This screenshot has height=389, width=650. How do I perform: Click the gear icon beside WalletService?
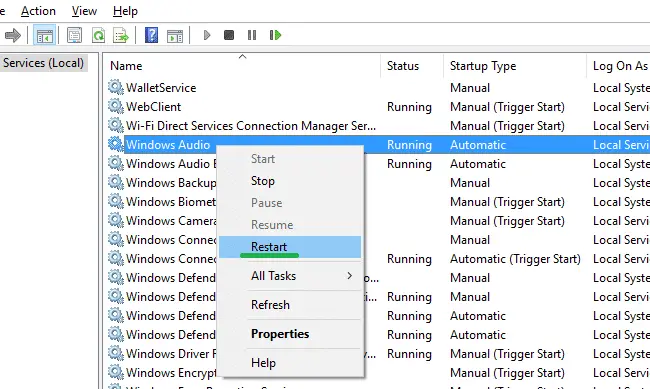(x=116, y=88)
